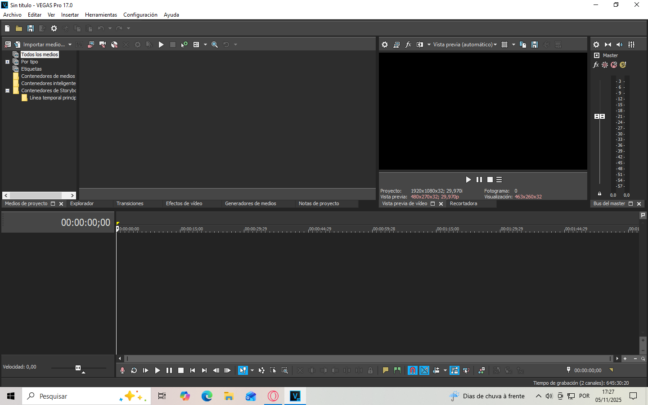Image resolution: width=648 pixels, height=405 pixels.
Task: Save snapshot of preview to file
Action: coord(535,44)
